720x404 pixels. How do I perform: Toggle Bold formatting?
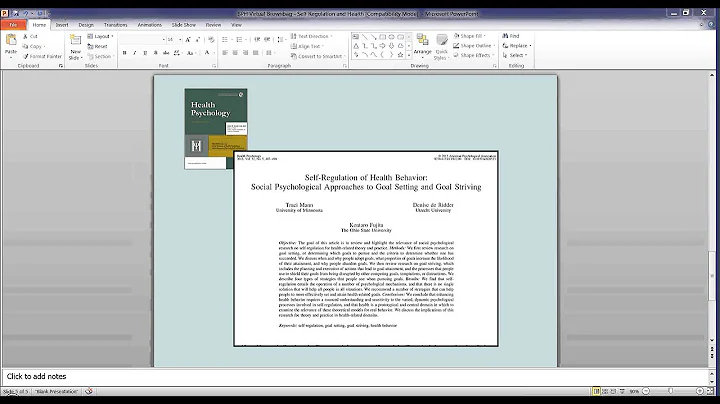[124, 53]
